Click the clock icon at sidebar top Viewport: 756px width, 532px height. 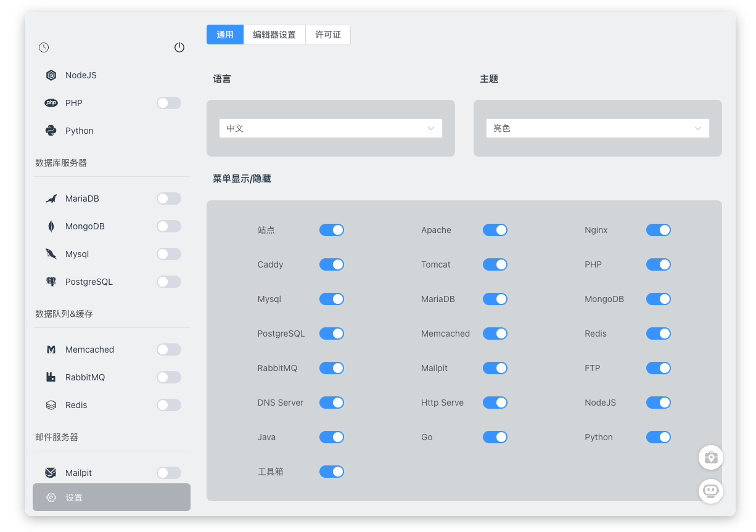pos(44,47)
